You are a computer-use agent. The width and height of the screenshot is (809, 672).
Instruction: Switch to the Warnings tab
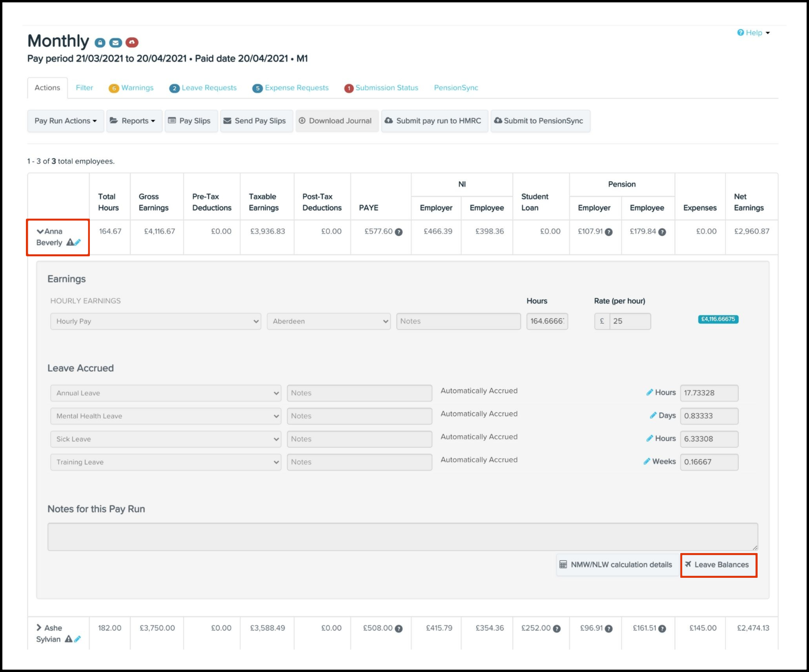pos(137,88)
